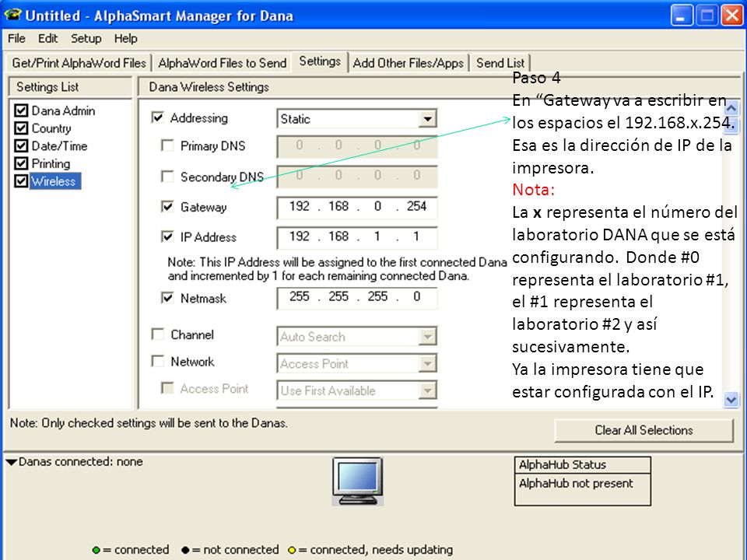Click IP Address third octet field
The image size is (747, 560).
tap(377, 236)
